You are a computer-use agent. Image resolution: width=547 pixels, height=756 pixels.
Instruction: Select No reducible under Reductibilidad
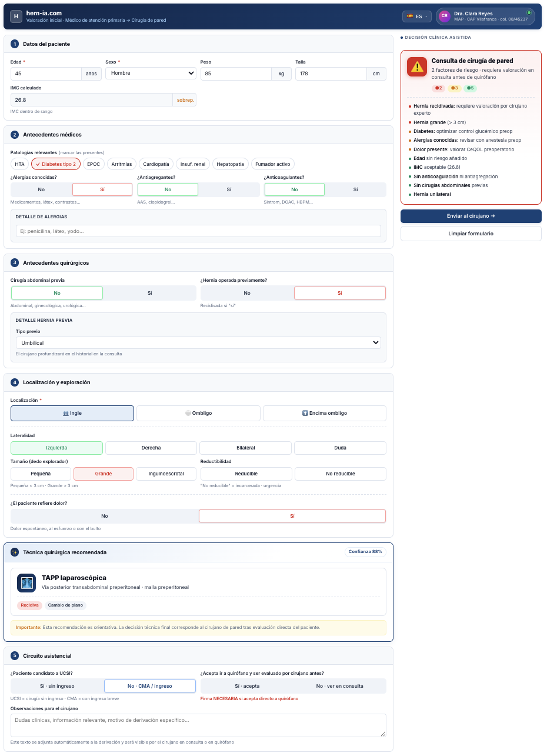(341, 474)
